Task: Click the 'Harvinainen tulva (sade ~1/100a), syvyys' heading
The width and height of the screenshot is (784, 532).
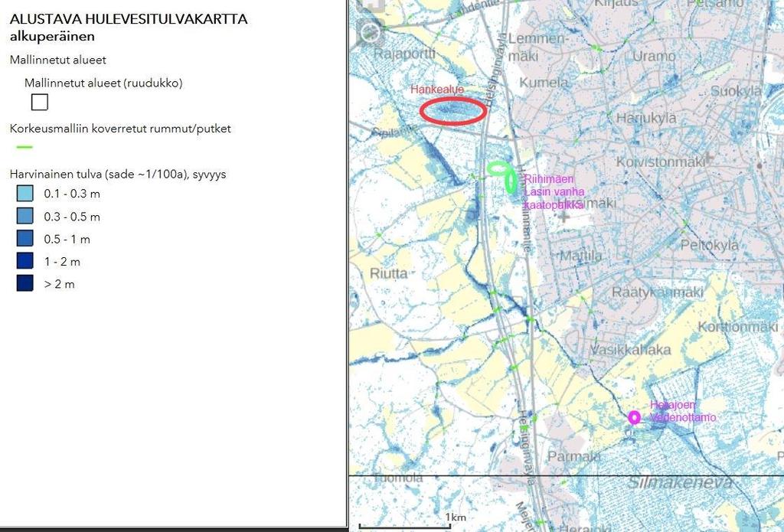Action: click(118, 174)
